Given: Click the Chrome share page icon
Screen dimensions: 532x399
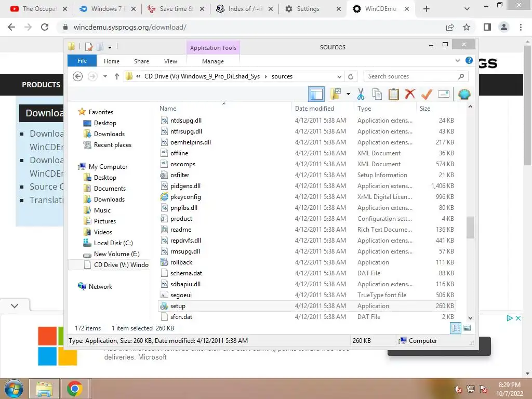Looking at the screenshot, I should pyautogui.click(x=450, y=27).
